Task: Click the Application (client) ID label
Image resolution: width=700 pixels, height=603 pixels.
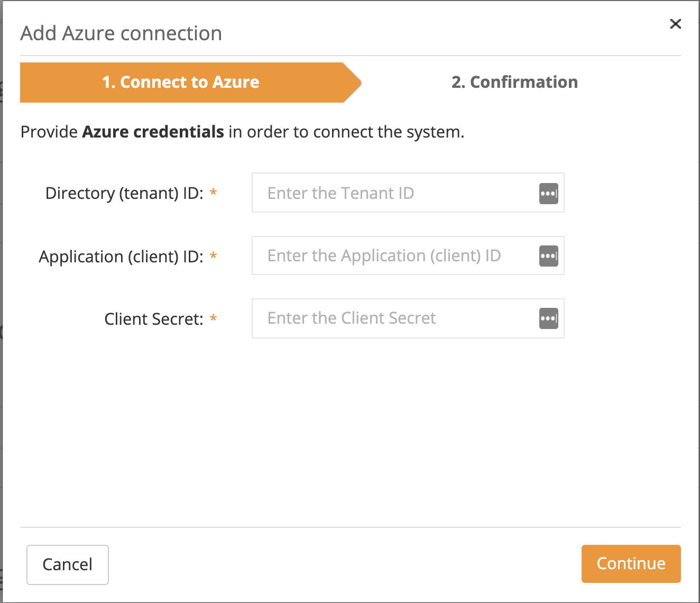Action: point(121,257)
